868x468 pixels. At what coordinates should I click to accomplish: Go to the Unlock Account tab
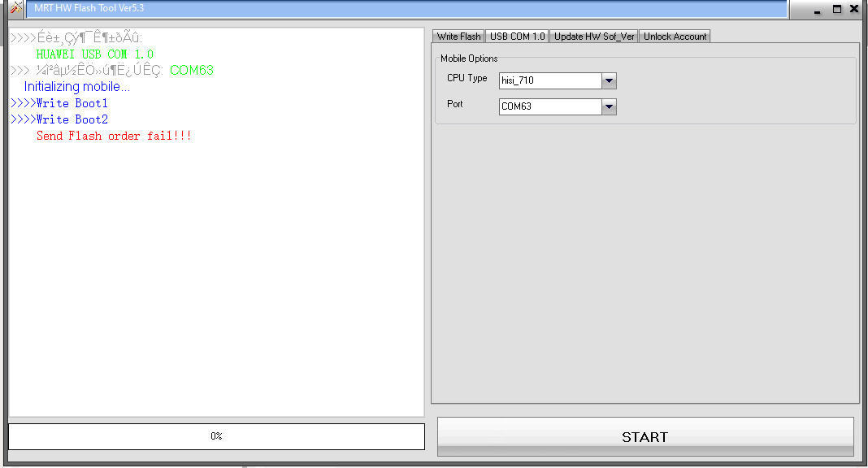tap(675, 37)
